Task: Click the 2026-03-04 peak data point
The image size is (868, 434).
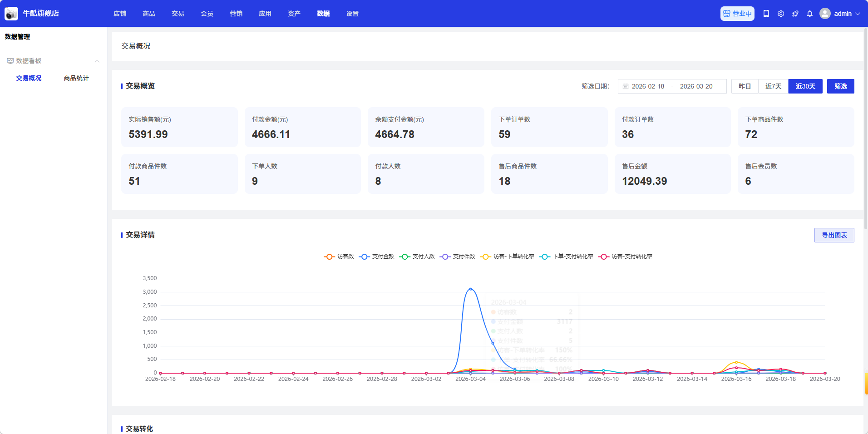Action: click(x=470, y=289)
